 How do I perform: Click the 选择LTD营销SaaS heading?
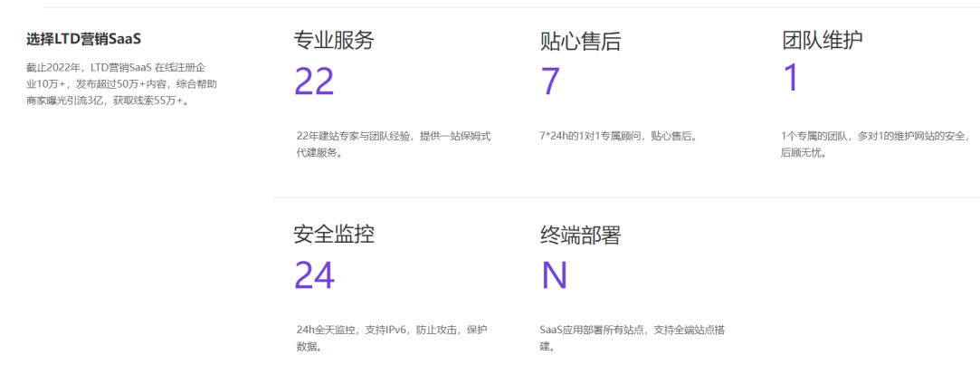click(x=83, y=39)
